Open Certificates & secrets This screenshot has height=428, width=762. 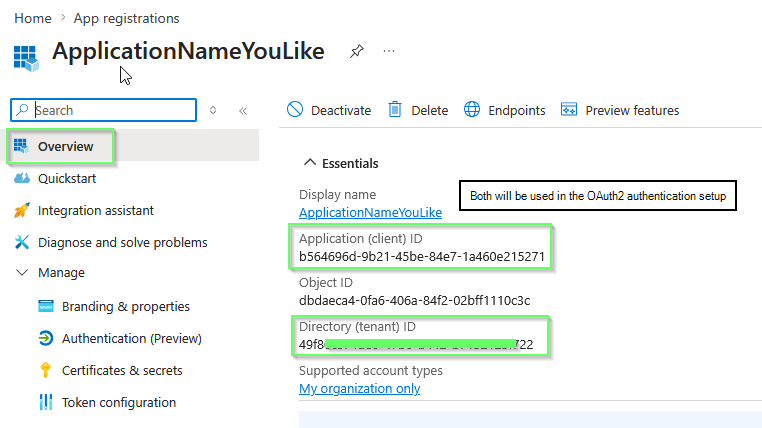[122, 371]
